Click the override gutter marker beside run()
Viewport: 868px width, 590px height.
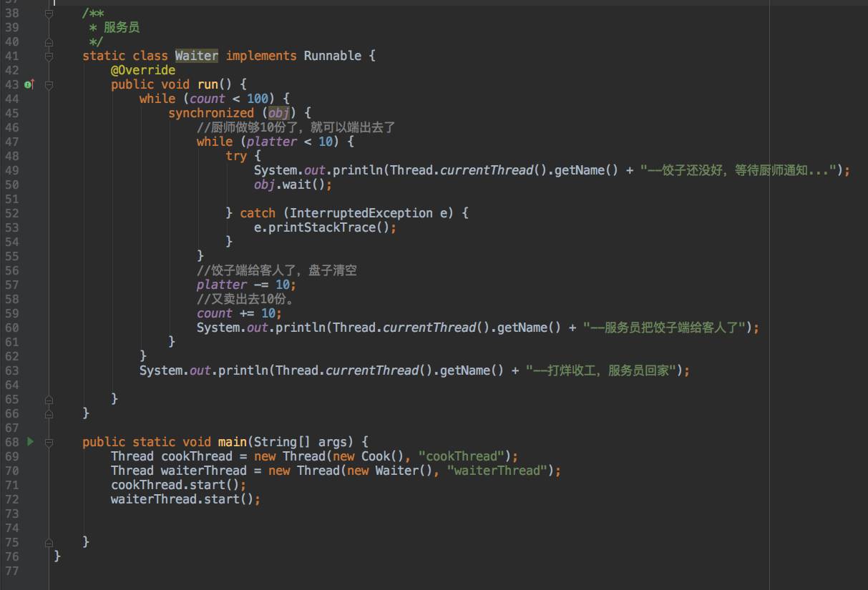coord(29,84)
